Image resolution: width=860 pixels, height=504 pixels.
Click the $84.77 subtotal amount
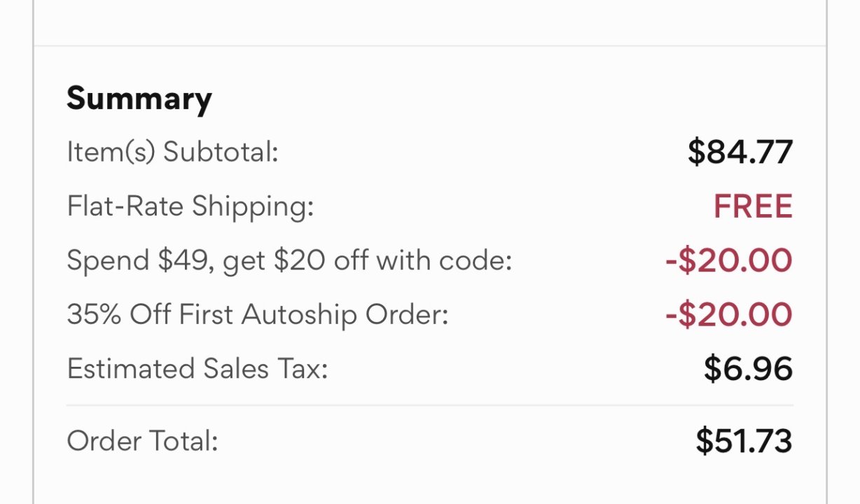[740, 152]
